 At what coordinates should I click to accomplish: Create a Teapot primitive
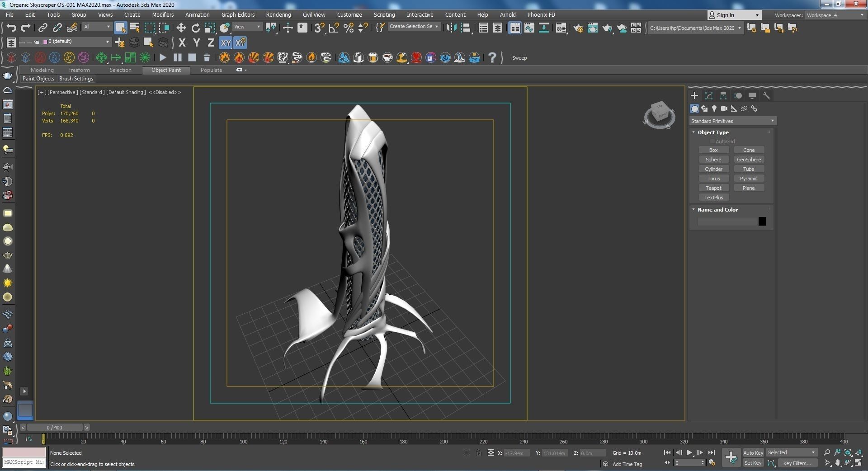(713, 188)
